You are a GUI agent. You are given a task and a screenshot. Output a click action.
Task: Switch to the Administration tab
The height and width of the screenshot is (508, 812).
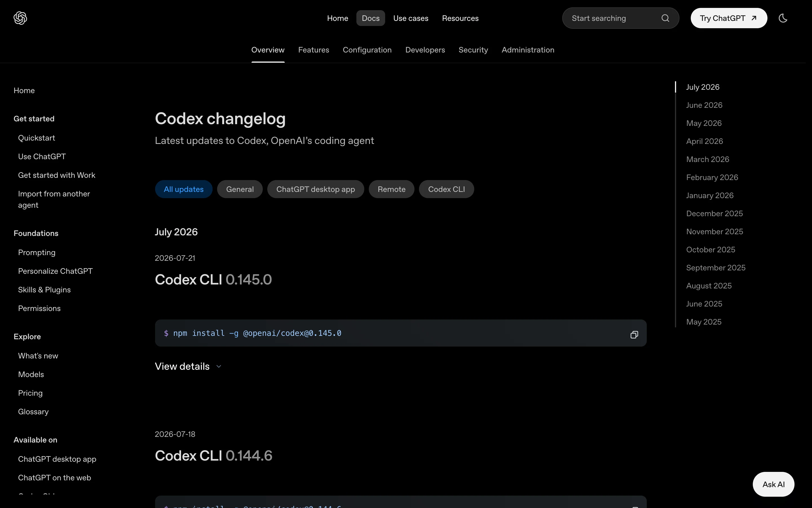pyautogui.click(x=528, y=50)
